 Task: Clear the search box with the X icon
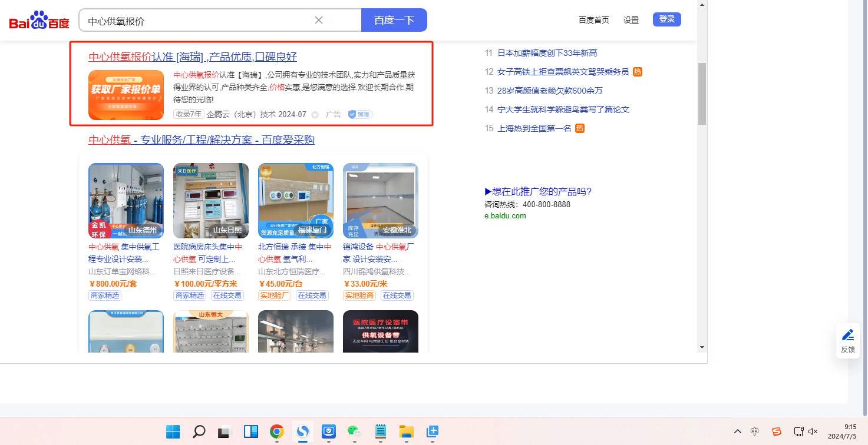point(319,20)
